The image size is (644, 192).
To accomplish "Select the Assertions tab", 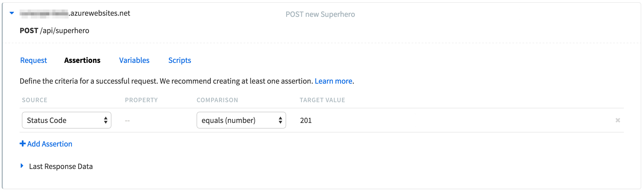I will [x=82, y=60].
